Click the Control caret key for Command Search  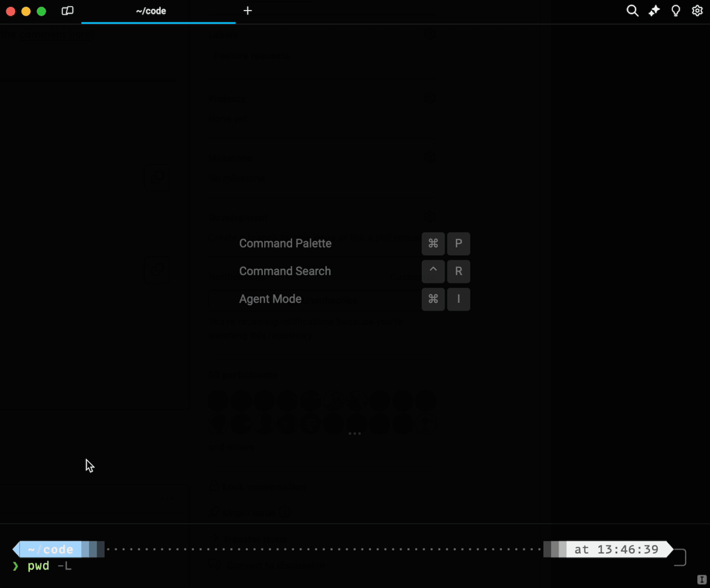pyautogui.click(x=433, y=271)
